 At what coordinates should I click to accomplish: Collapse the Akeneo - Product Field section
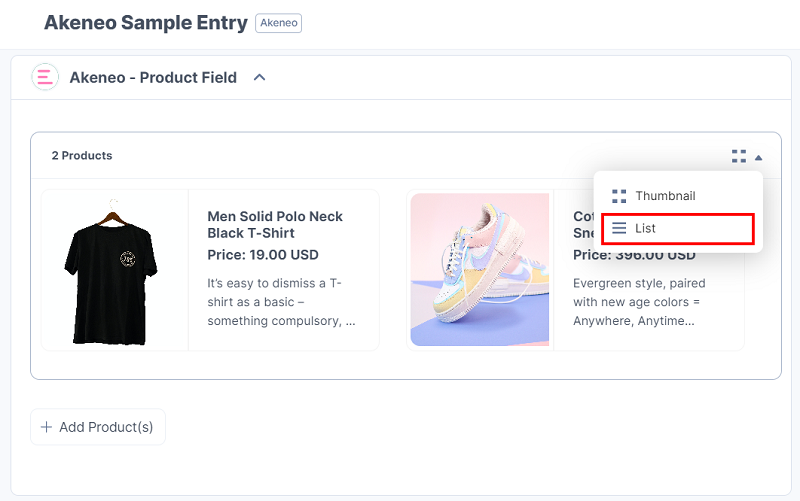260,78
